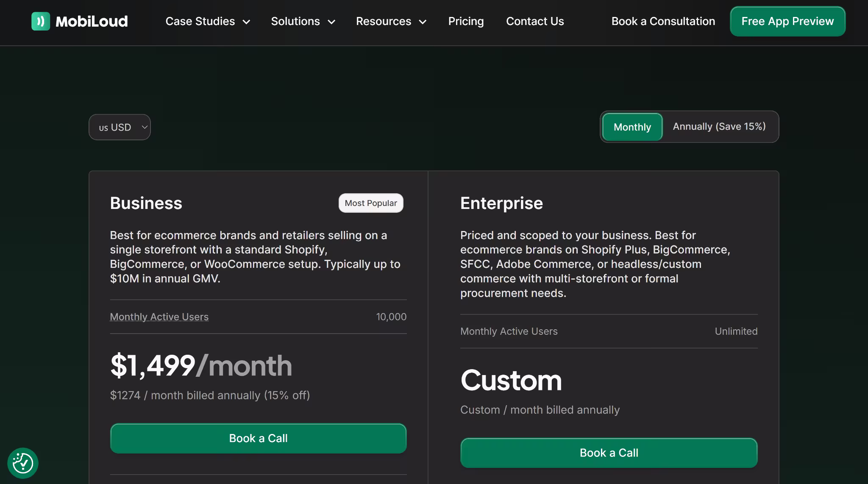This screenshot has height=484, width=868.
Task: Click 'Custom / month billed annually' text
Action: (540, 410)
